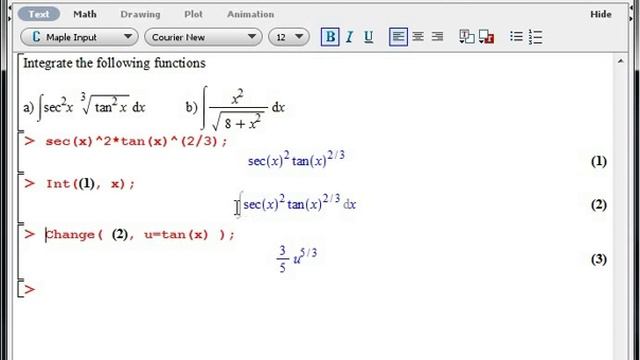
Task: Click the 3/5 u^(5/3) result
Action: tap(297, 259)
